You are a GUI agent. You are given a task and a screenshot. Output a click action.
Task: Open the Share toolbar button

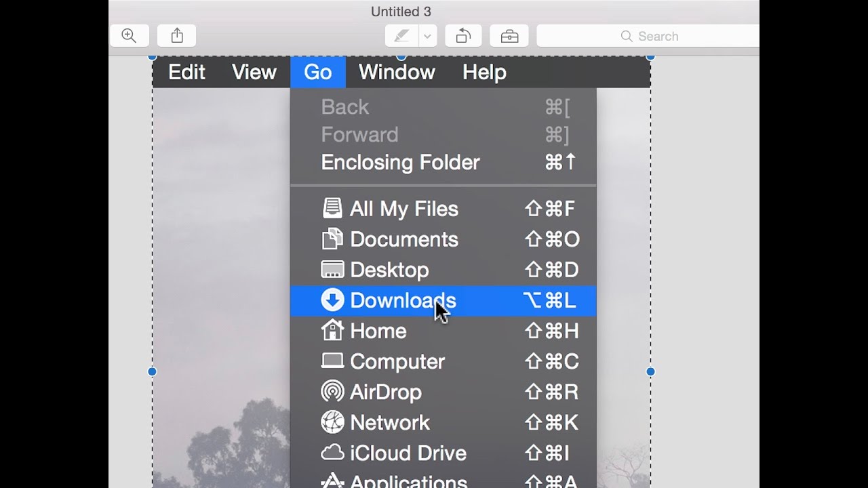click(177, 36)
